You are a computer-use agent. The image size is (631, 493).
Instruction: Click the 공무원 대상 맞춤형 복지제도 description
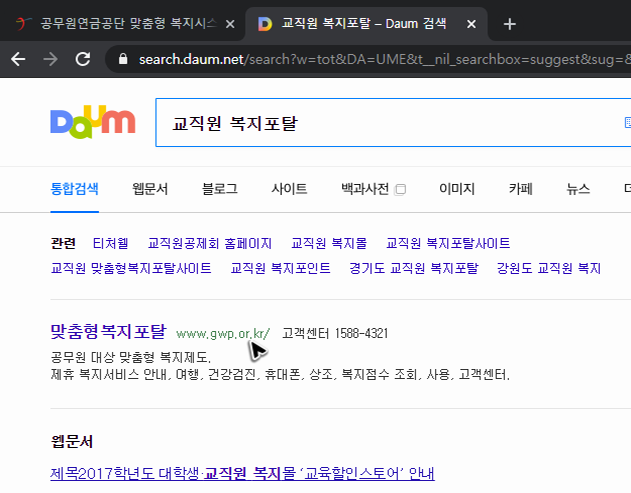tap(131, 357)
